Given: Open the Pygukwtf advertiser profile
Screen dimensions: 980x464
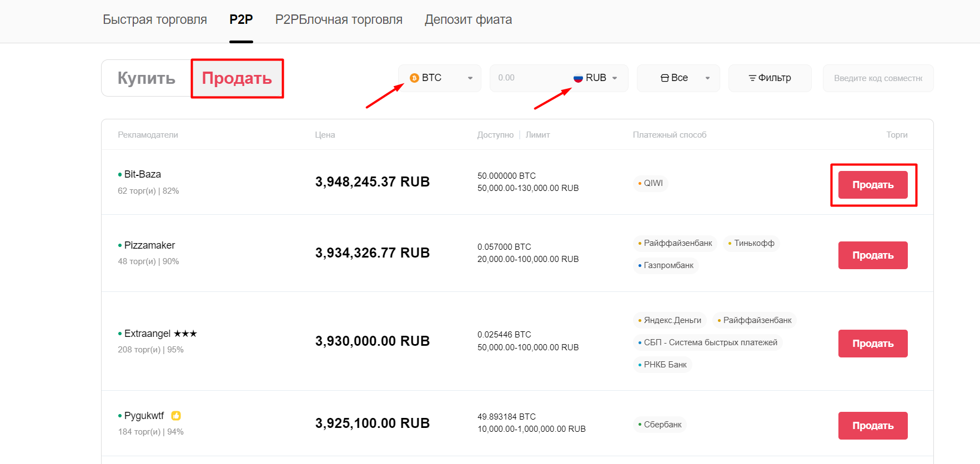Looking at the screenshot, I should tap(144, 416).
